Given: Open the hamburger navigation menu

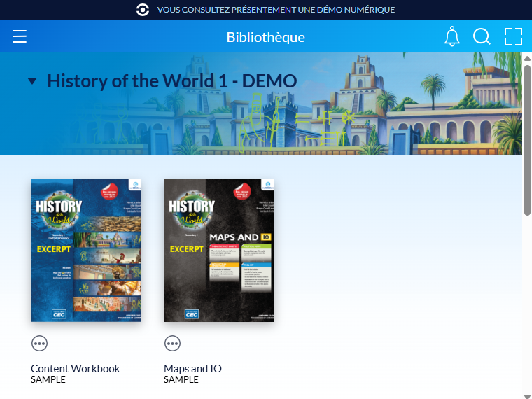Looking at the screenshot, I should 20,36.
